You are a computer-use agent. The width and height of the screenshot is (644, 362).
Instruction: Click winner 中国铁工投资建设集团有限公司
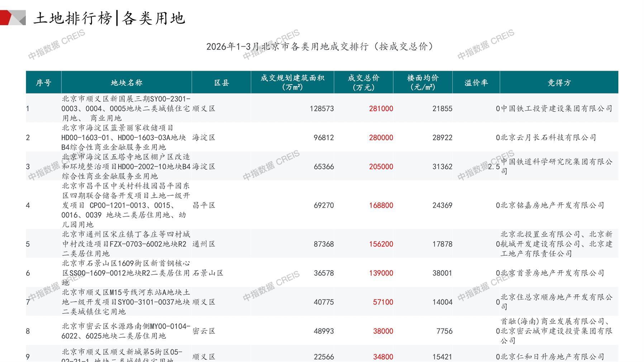click(x=557, y=109)
